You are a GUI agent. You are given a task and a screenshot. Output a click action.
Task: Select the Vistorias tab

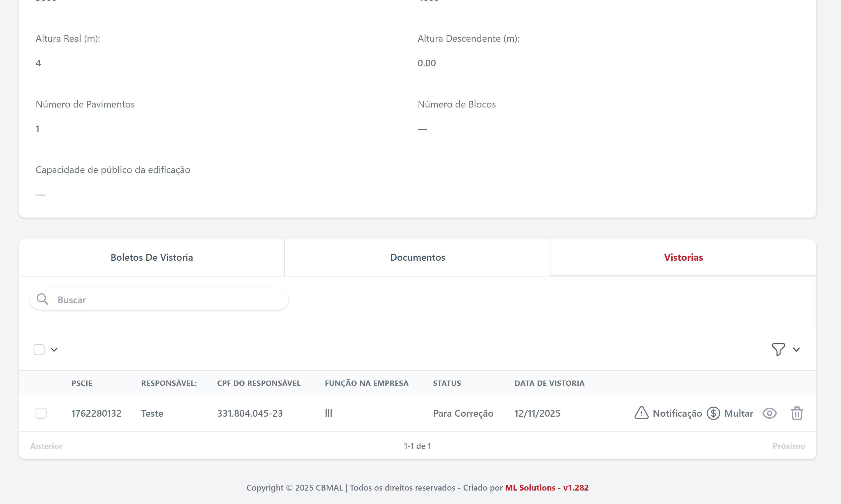[683, 257]
